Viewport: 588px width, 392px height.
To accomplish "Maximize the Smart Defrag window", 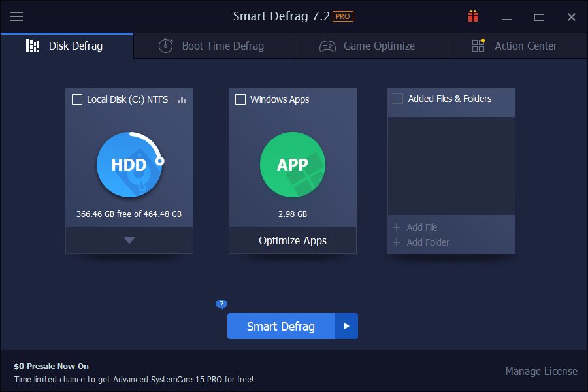I will point(539,17).
